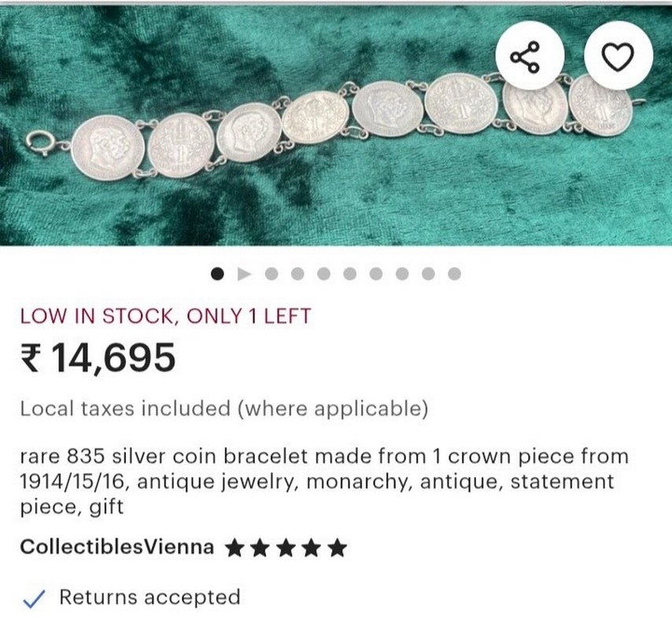Open the five-star shop rating
The width and height of the screenshot is (672, 632).
(x=285, y=548)
